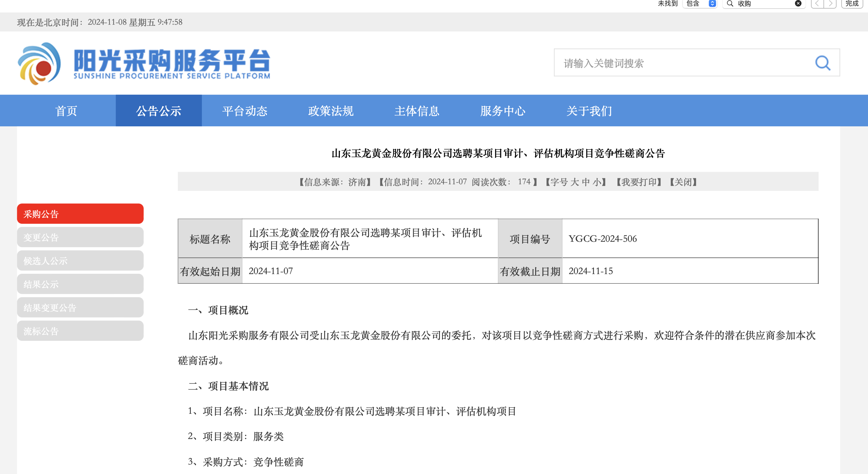This screenshot has height=474, width=868.
Task: Set font size to 小
Action: tap(597, 182)
